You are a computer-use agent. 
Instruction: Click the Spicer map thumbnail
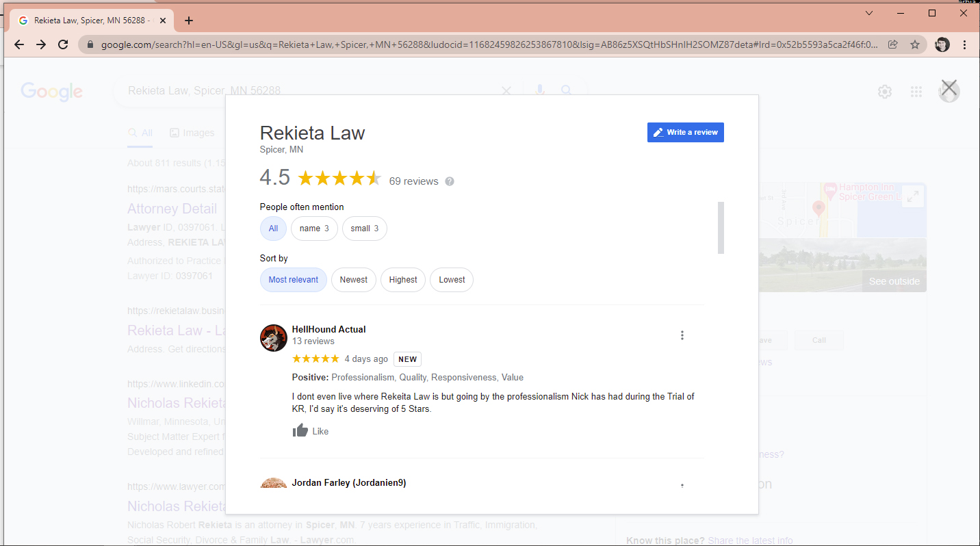tap(842, 210)
